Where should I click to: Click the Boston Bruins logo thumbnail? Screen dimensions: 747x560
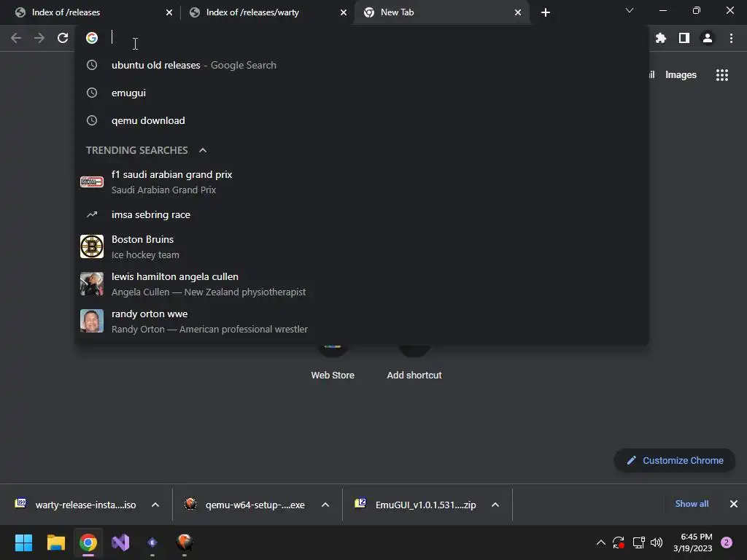pyautogui.click(x=92, y=246)
